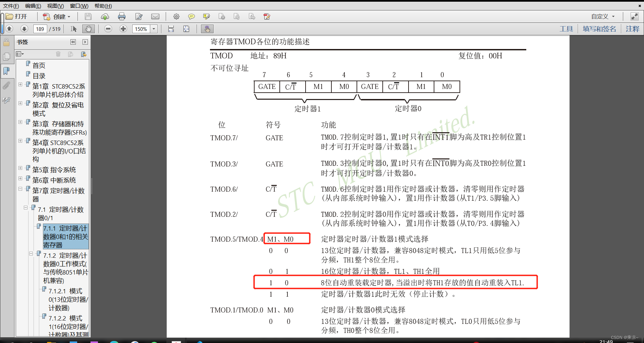Zoom in with plus button

coord(123,29)
